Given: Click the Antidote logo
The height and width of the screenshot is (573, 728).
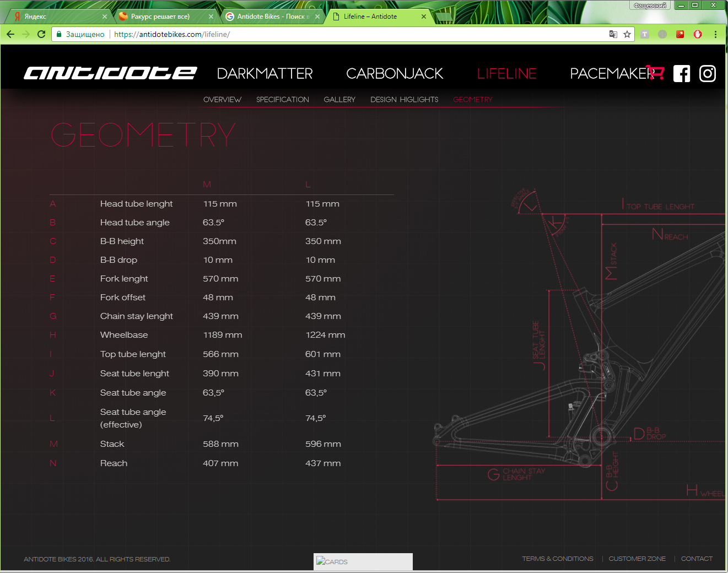Looking at the screenshot, I should pos(110,73).
